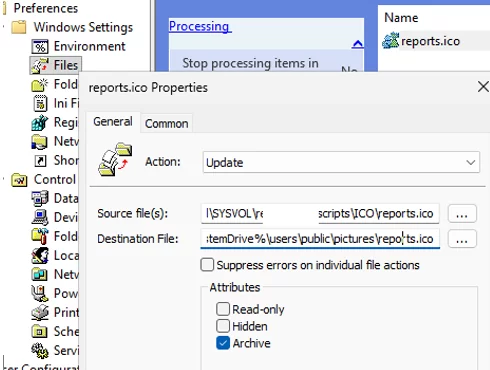Click the reports.ico file item icon
The height and width of the screenshot is (370, 490).
390,41
